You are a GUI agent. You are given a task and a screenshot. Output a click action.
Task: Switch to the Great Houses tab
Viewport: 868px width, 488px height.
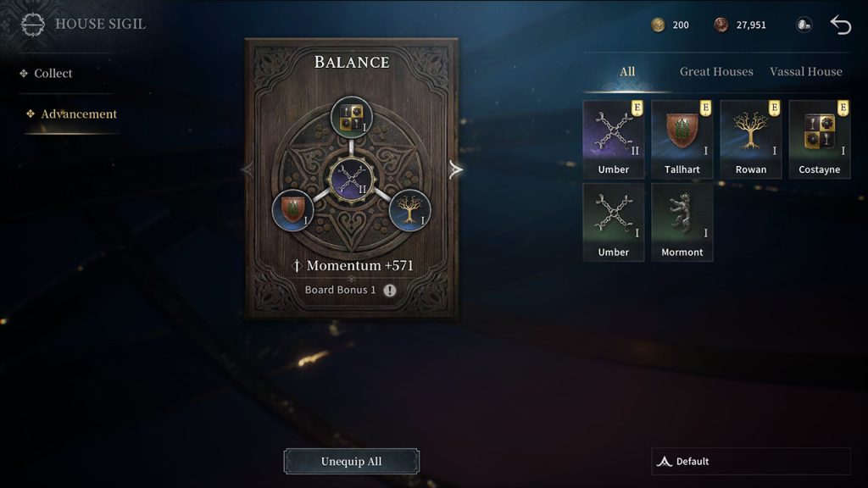716,71
